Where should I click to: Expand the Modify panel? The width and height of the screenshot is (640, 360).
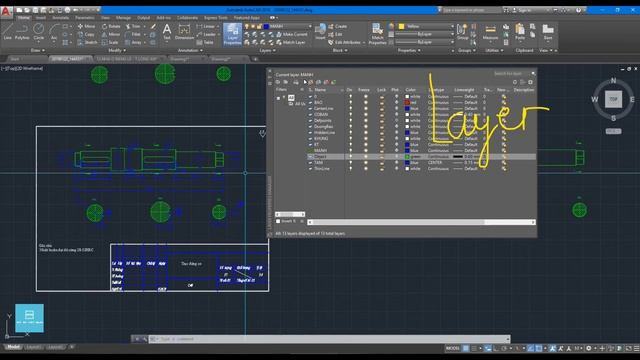117,50
